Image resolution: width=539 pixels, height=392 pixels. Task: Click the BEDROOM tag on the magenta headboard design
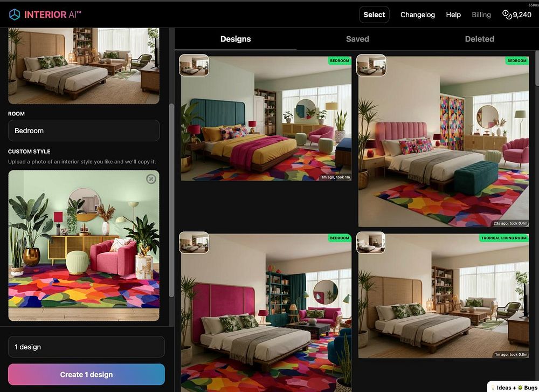point(339,238)
